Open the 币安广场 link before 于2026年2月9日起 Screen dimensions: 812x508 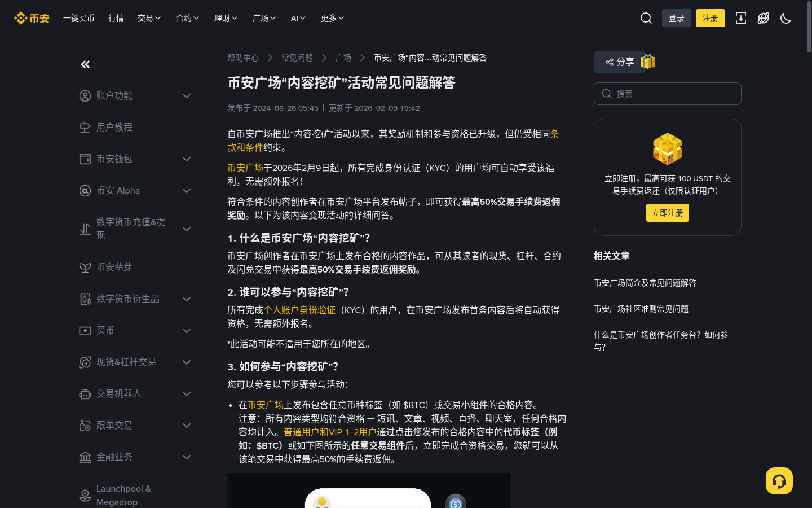tap(245, 168)
